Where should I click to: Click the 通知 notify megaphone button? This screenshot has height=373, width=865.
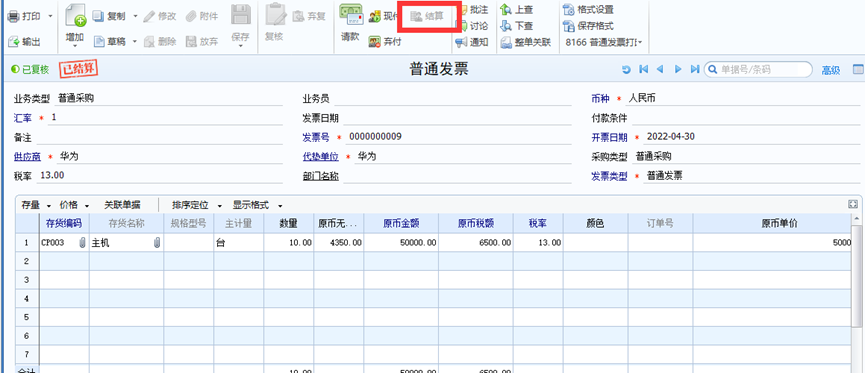point(472,42)
